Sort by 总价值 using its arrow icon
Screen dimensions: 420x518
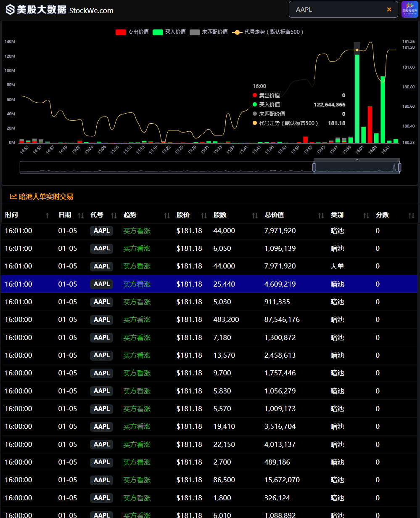321,215
